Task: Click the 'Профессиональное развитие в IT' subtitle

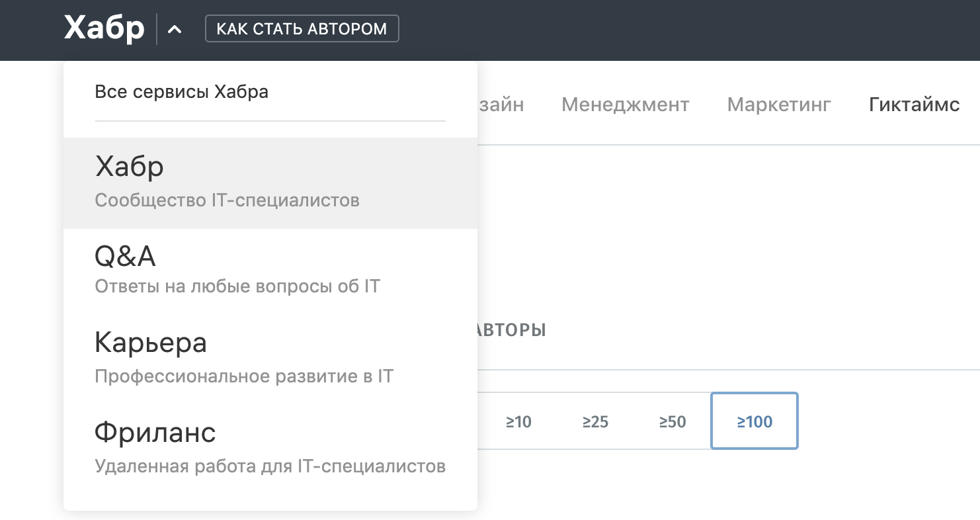Action: click(244, 376)
